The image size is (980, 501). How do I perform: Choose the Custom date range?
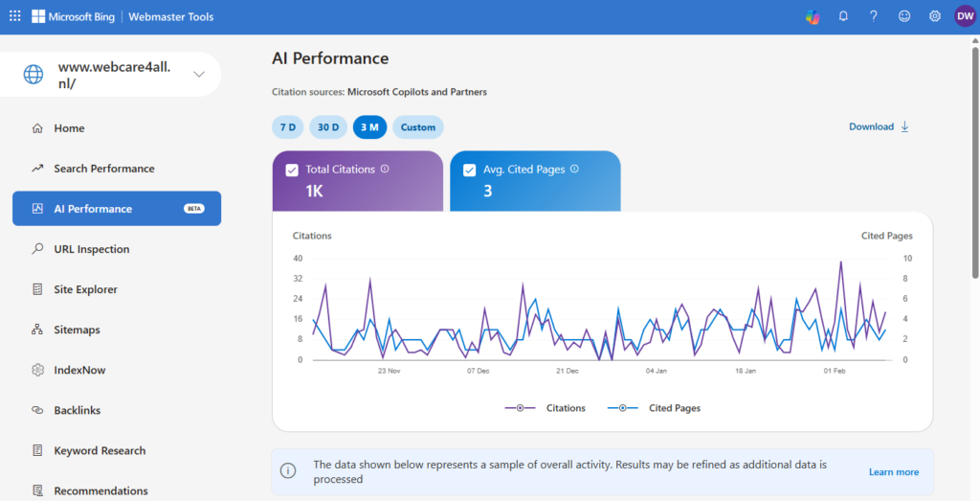point(418,127)
